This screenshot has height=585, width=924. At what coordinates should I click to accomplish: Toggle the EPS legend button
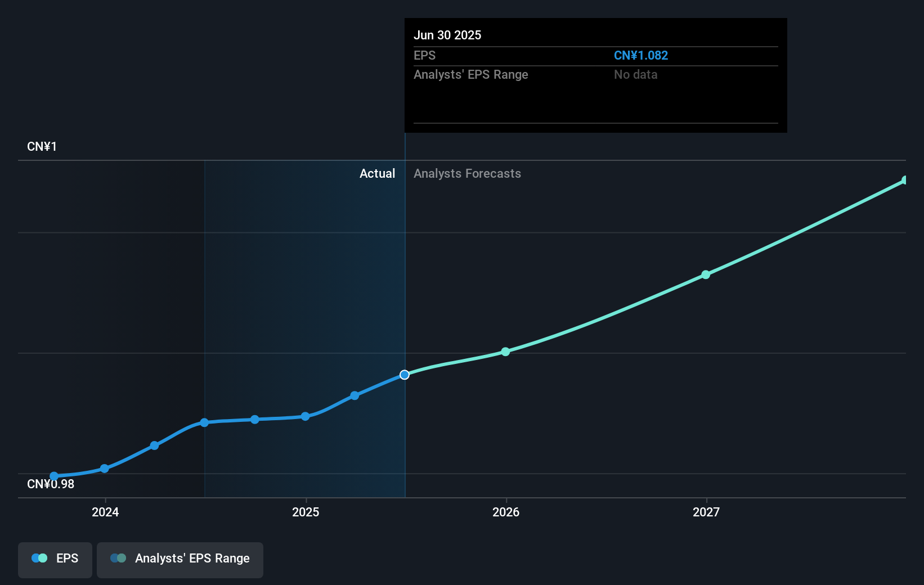tap(55, 559)
